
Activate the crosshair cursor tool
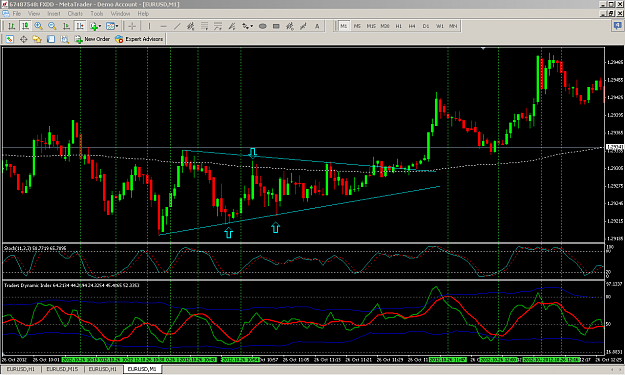132,26
